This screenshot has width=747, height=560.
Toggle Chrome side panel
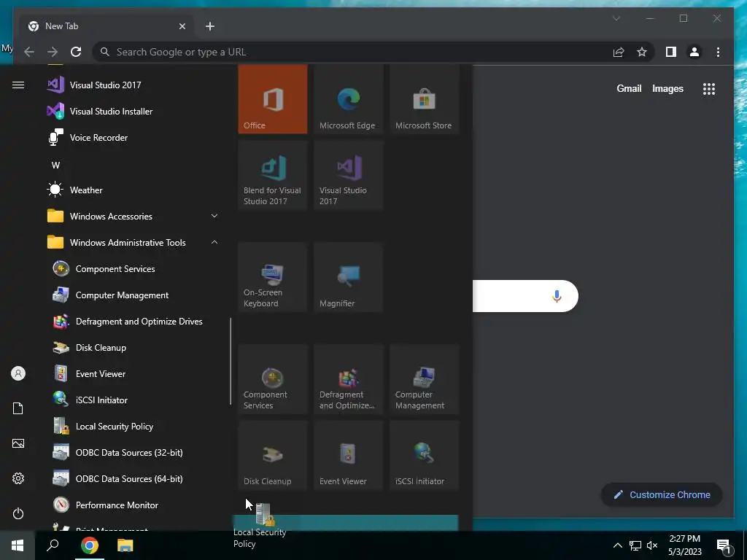point(671,52)
